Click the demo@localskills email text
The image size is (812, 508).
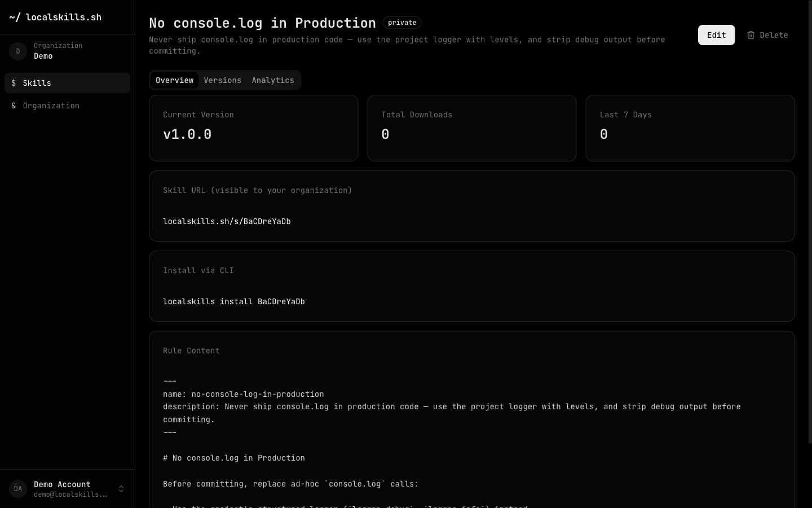click(70, 494)
